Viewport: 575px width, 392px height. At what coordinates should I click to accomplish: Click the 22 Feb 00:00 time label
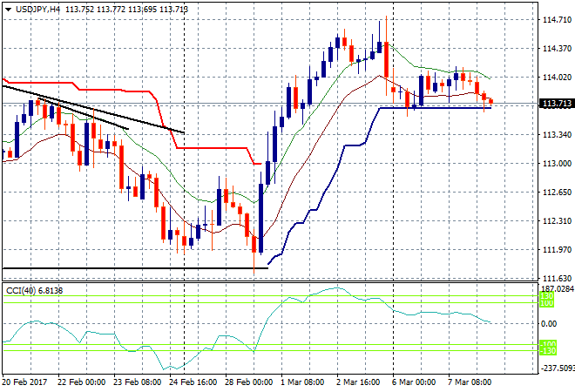click(81, 382)
